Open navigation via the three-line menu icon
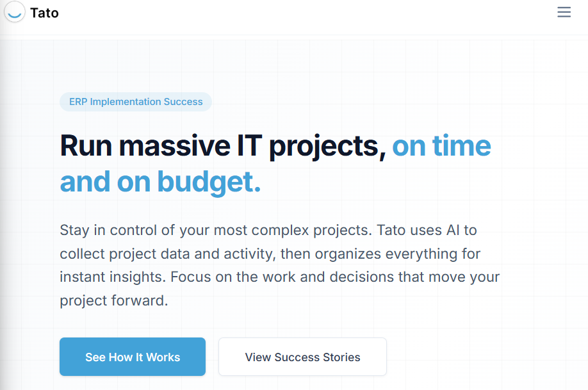The height and width of the screenshot is (390, 588). tap(564, 12)
